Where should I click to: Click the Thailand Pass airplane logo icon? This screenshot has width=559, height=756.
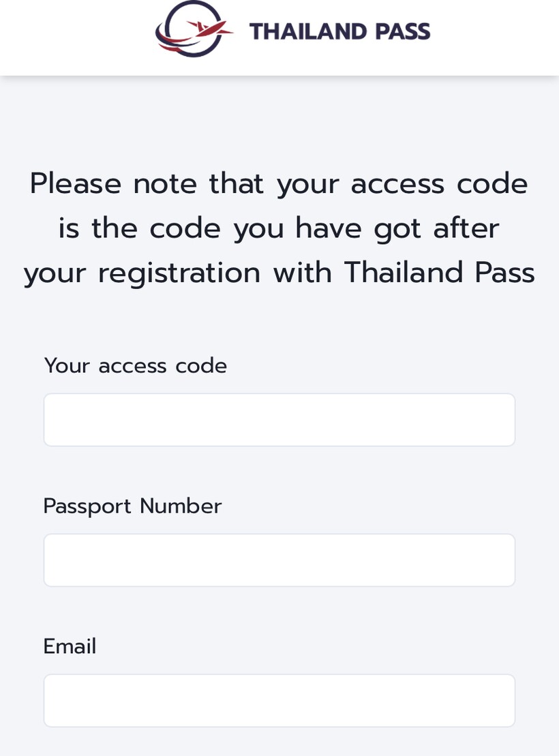pos(194,29)
